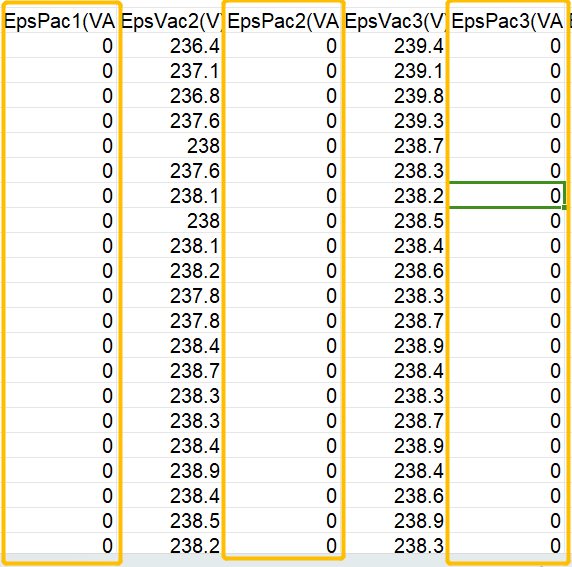Select the 238.2 cell beside the highlighted cell

coord(395,196)
